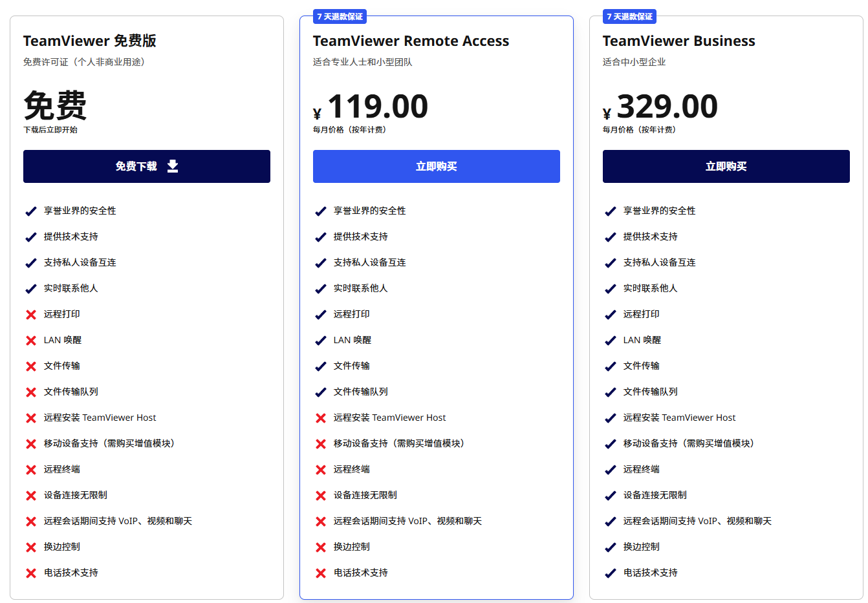Select the TeamViewer Remote Access heading
868x603 pixels.
click(x=411, y=41)
